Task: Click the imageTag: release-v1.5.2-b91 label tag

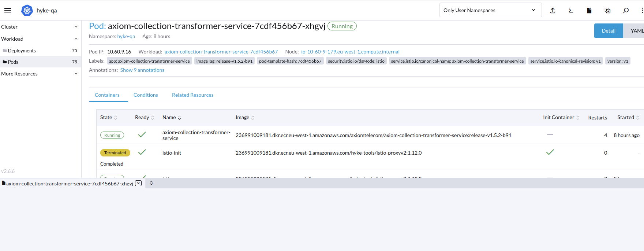Action: coord(224,61)
